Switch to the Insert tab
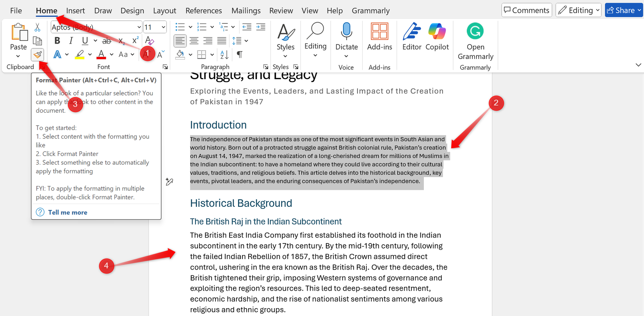The width and height of the screenshot is (644, 316). [76, 11]
